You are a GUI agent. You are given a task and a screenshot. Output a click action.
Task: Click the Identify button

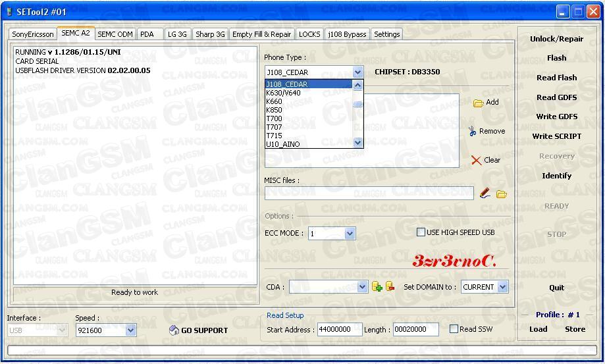[556, 176]
